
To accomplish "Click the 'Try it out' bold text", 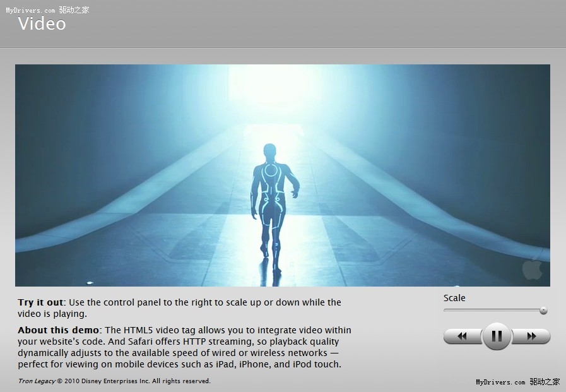I will tap(41, 302).
